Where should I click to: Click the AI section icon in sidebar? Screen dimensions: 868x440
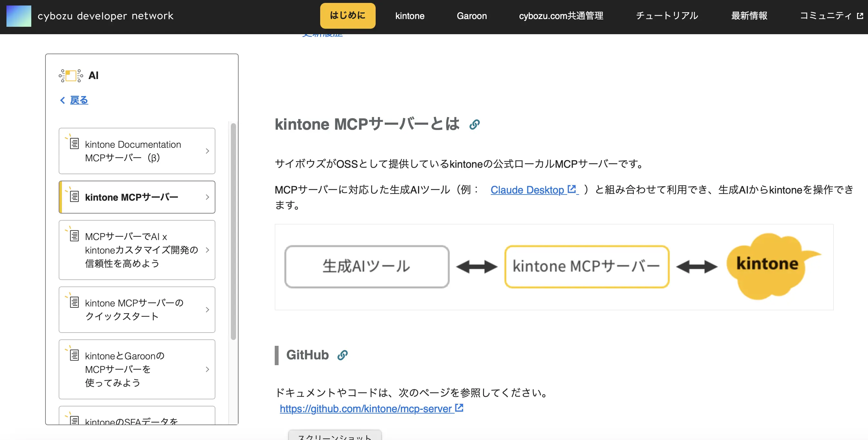71,75
